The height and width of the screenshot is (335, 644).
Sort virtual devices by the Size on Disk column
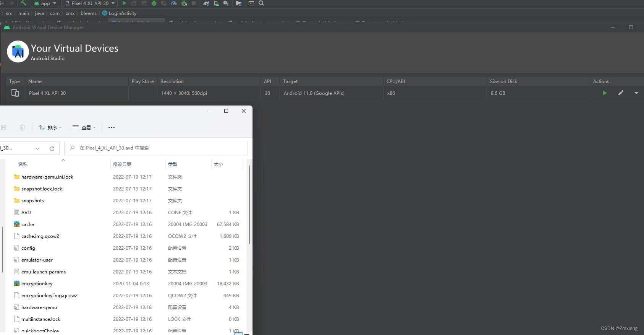tap(538, 81)
